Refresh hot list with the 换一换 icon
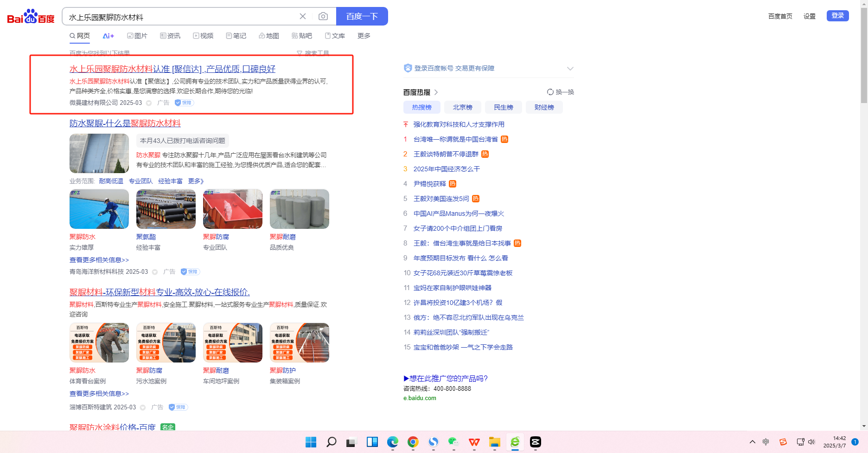The width and height of the screenshot is (868, 453). coord(550,92)
